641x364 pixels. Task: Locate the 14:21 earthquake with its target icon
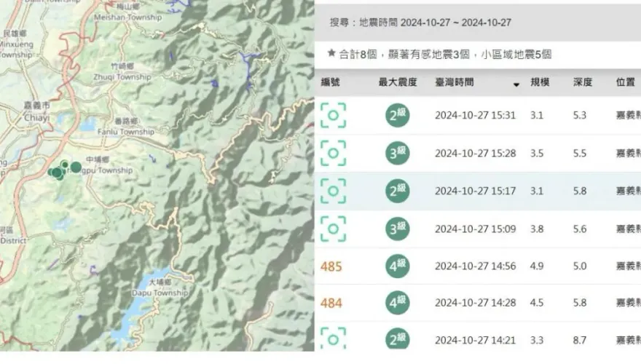333,339
